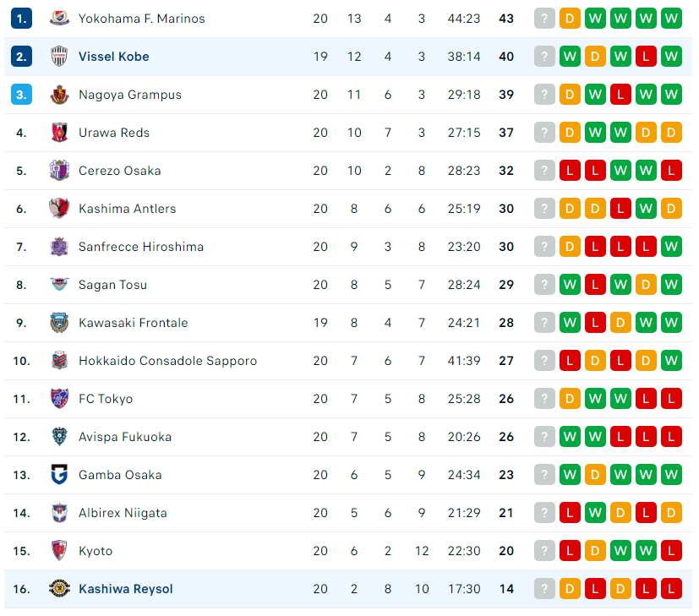This screenshot has height=616, width=699.
Task: Click the upcoming match badge for Yokohama F. Marinos
Action: pyautogui.click(x=544, y=19)
